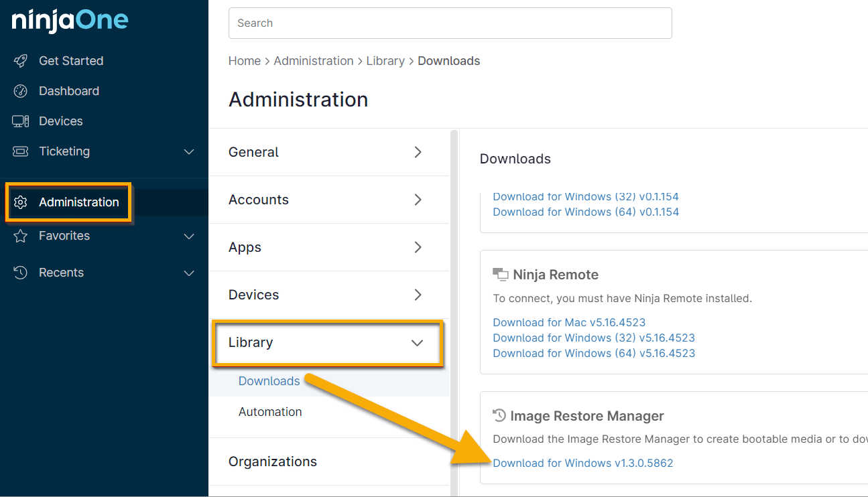Click into the Search field
868x497 pixels.
click(450, 23)
